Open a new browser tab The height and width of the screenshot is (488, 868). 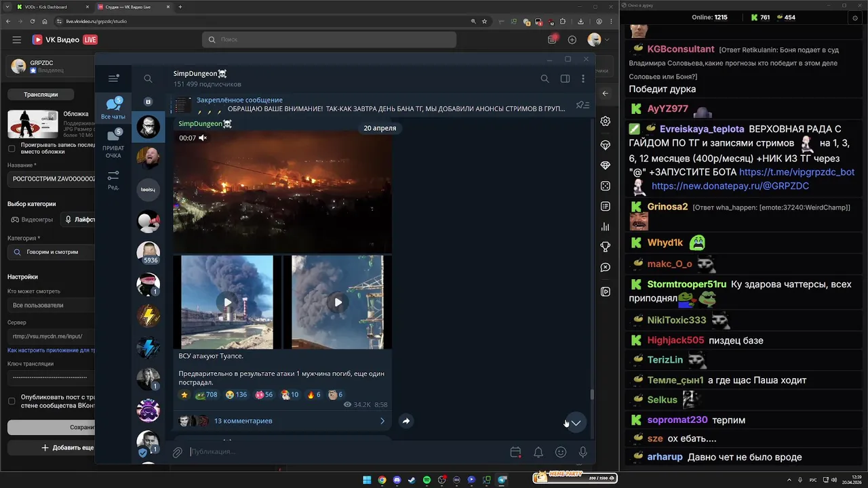180,7
